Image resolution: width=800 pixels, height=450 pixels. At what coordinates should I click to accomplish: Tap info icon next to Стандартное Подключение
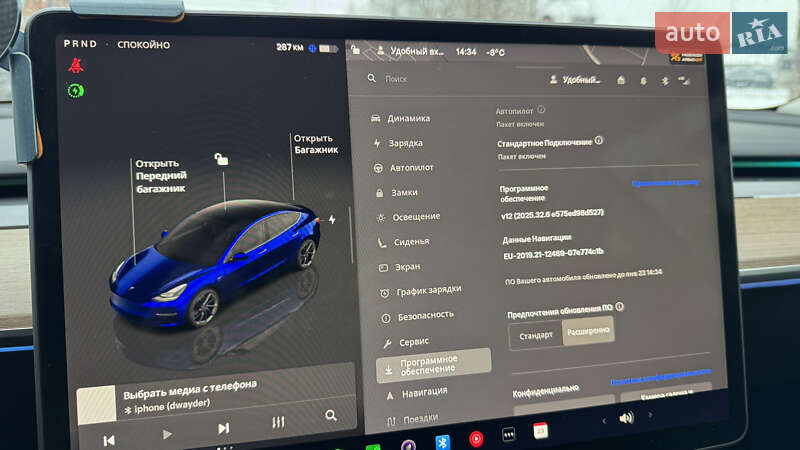click(x=599, y=140)
